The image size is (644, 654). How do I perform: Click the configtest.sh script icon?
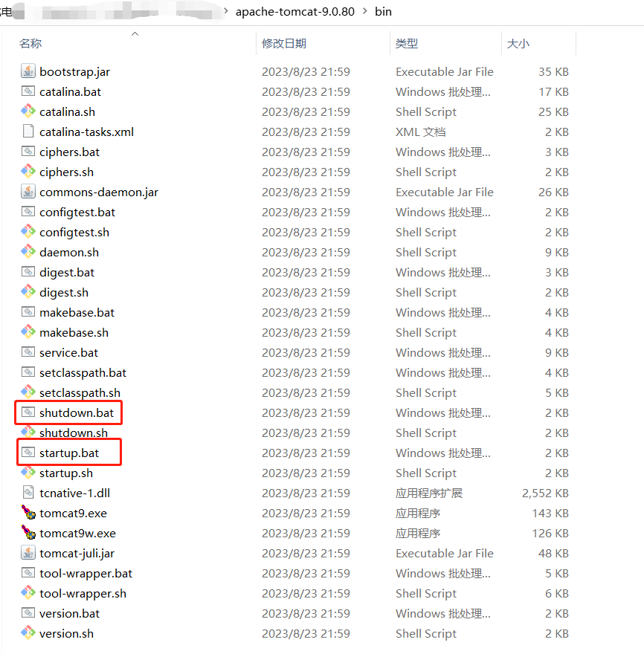pyautogui.click(x=28, y=231)
